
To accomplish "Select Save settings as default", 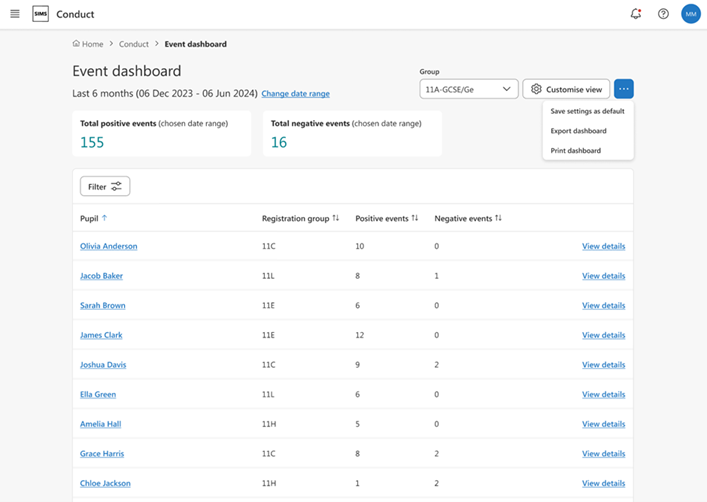I will click(587, 111).
